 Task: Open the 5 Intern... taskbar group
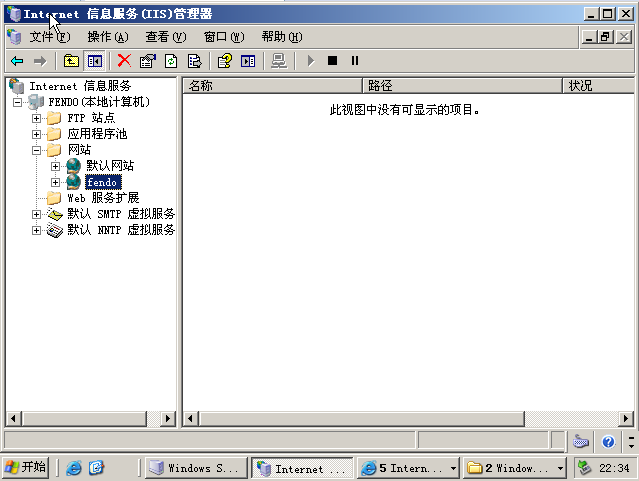(x=409, y=468)
